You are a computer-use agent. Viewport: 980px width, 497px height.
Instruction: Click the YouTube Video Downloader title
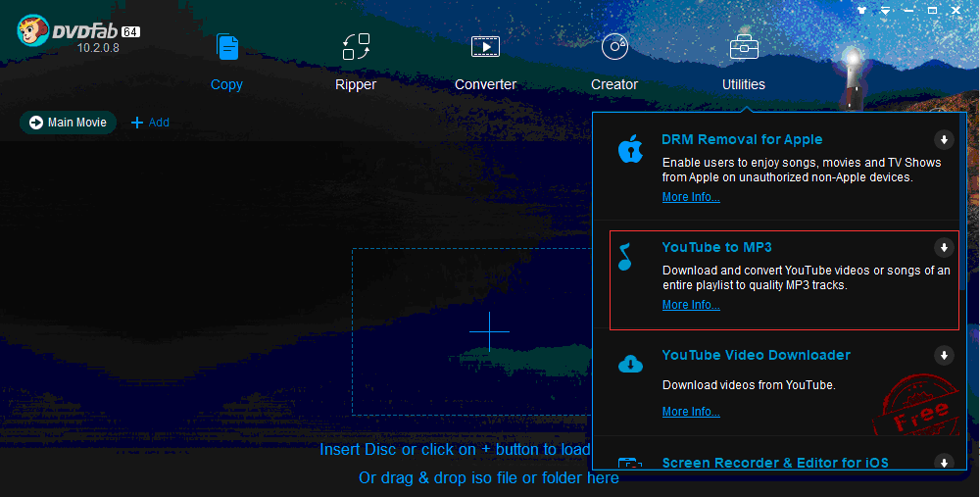(x=757, y=355)
